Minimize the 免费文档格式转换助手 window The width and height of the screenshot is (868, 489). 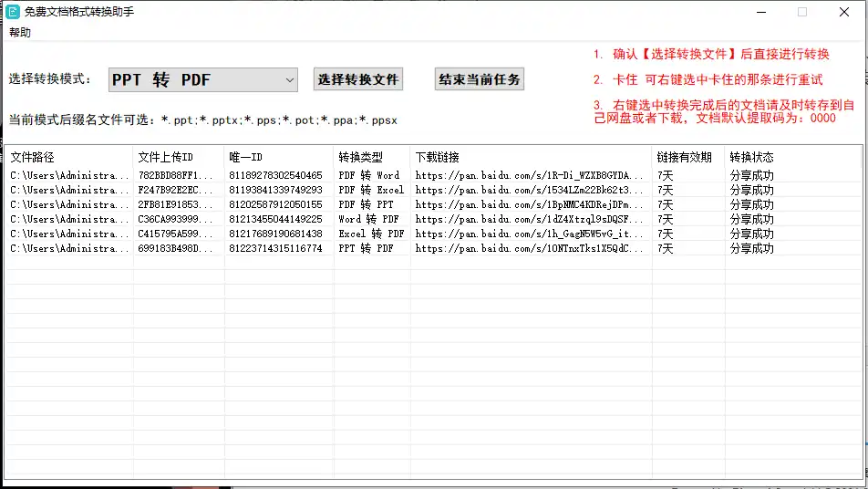(x=760, y=12)
